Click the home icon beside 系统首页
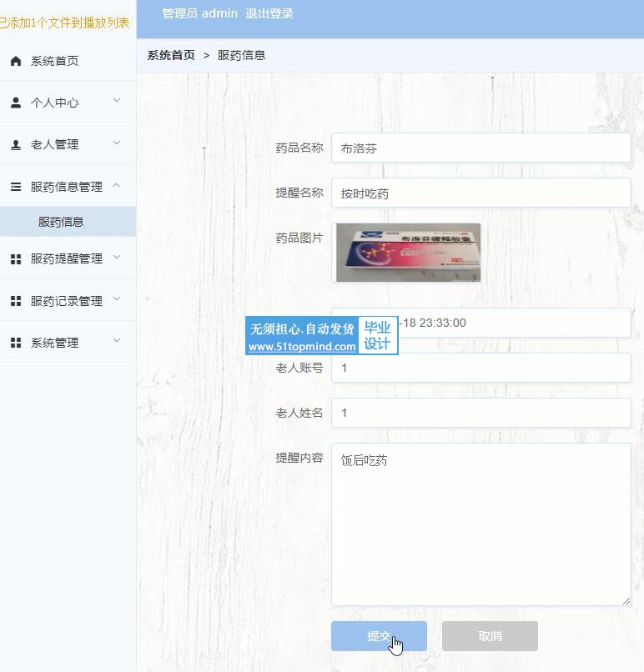This screenshot has height=672, width=644. tap(16, 61)
